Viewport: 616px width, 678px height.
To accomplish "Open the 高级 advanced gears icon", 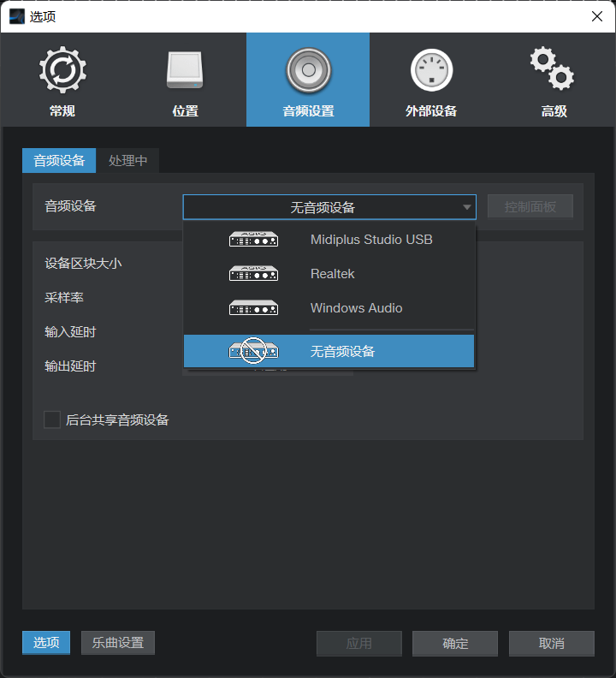I will click(553, 68).
